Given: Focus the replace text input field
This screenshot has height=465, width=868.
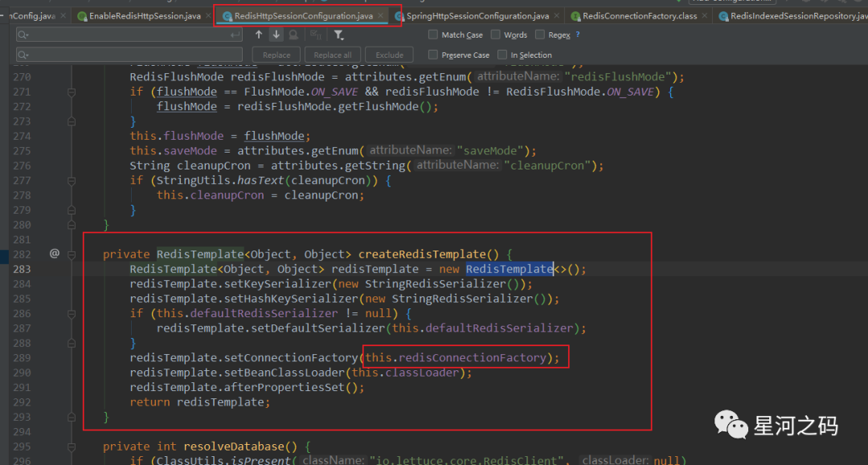Looking at the screenshot, I should point(129,55).
